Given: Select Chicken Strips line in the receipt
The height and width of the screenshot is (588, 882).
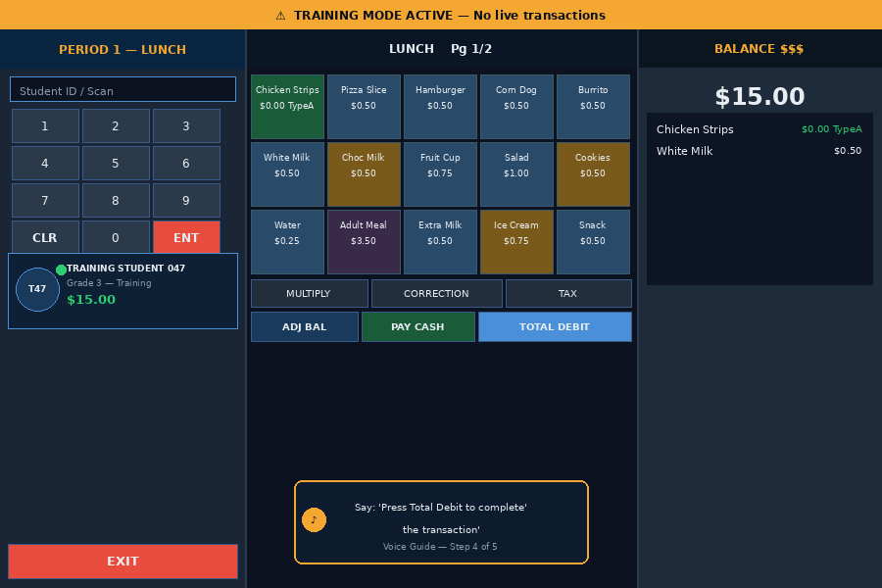Looking at the screenshot, I should [759, 129].
